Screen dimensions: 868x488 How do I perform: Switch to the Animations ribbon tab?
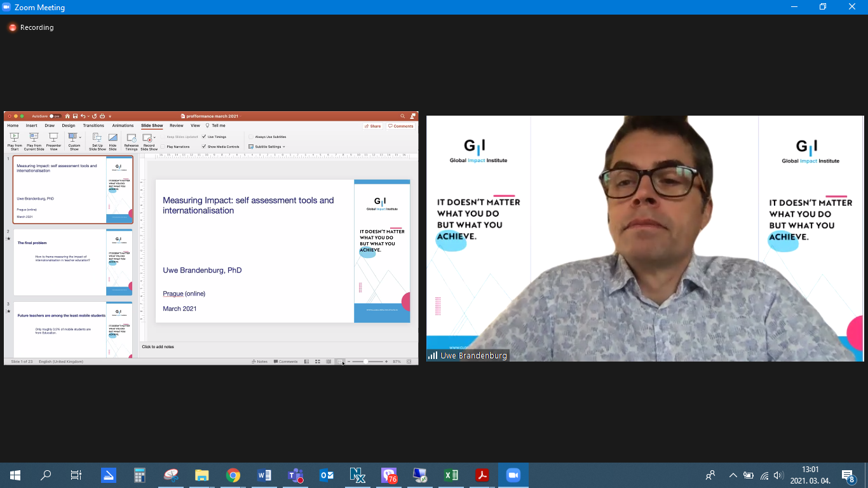tap(123, 126)
